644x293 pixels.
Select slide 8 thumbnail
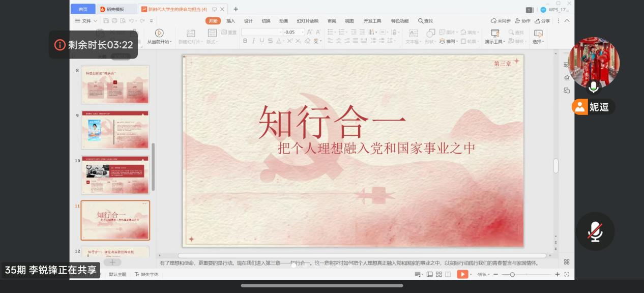click(x=115, y=84)
